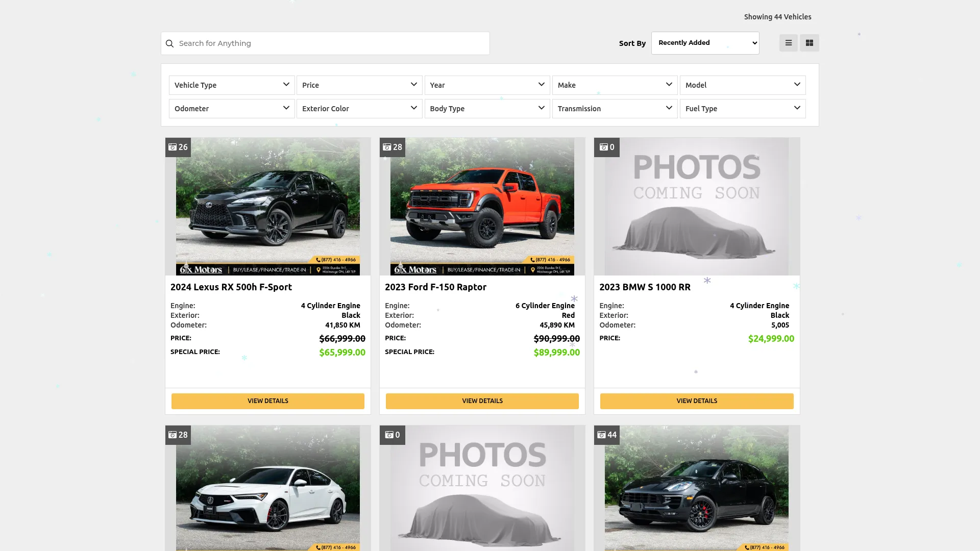The width and height of the screenshot is (980, 551).
Task: Click the $24,999.00 price
Action: pyautogui.click(x=771, y=339)
